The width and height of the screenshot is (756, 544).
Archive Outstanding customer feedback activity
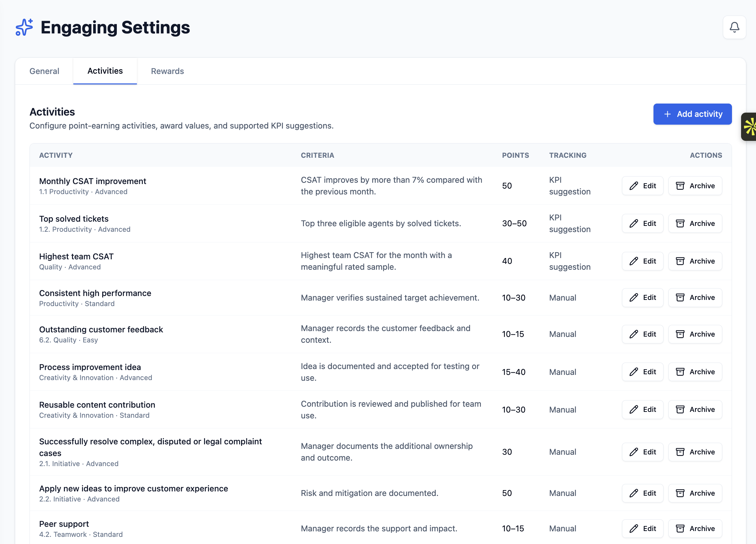(695, 334)
